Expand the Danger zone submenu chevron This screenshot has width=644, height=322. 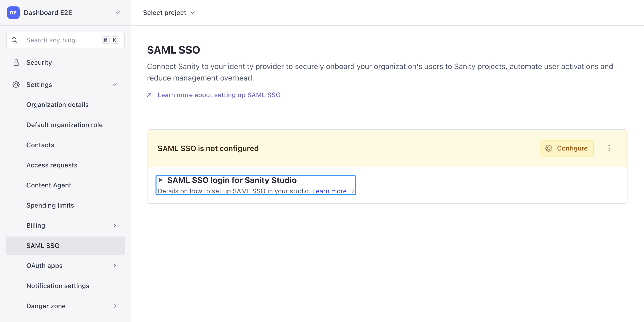pos(115,306)
